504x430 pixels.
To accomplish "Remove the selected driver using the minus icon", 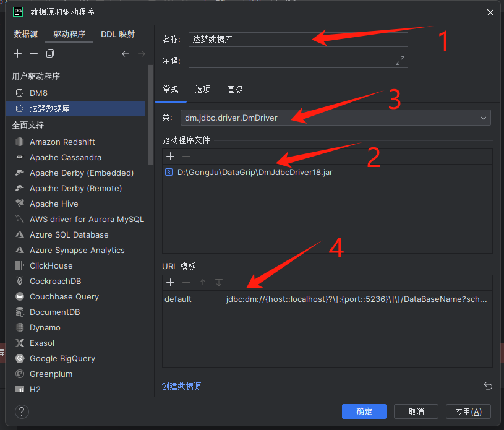I will click(35, 54).
